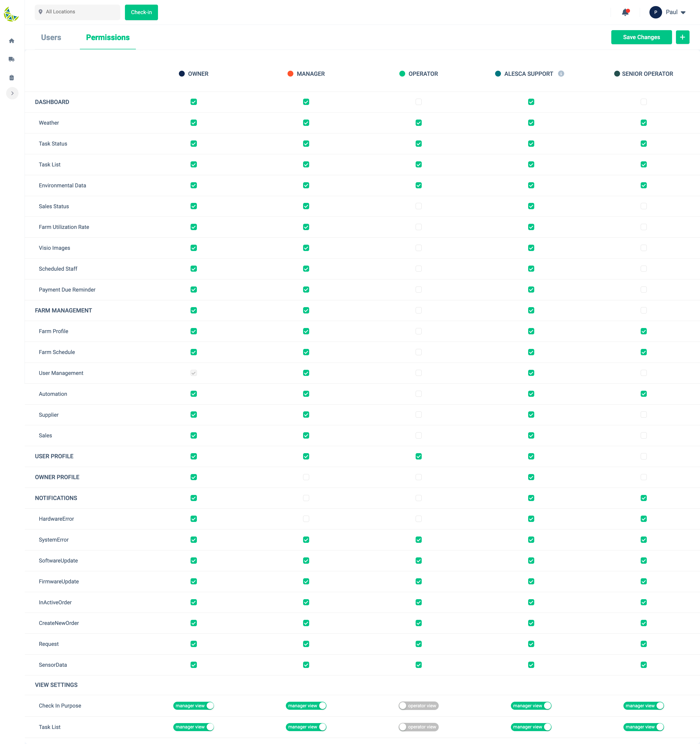Viewport: 700px width, 744px height.
Task: Switch Operator Check In Purpose view toggle
Action: (x=419, y=706)
